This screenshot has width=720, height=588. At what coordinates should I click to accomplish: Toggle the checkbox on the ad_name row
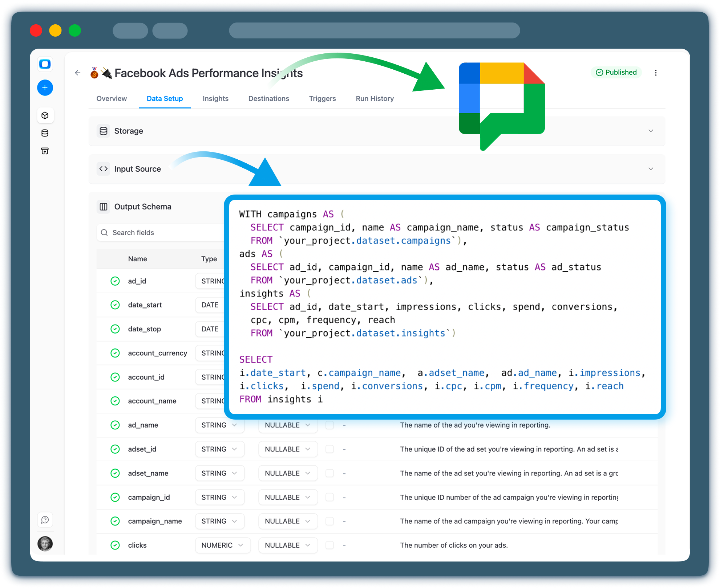329,425
